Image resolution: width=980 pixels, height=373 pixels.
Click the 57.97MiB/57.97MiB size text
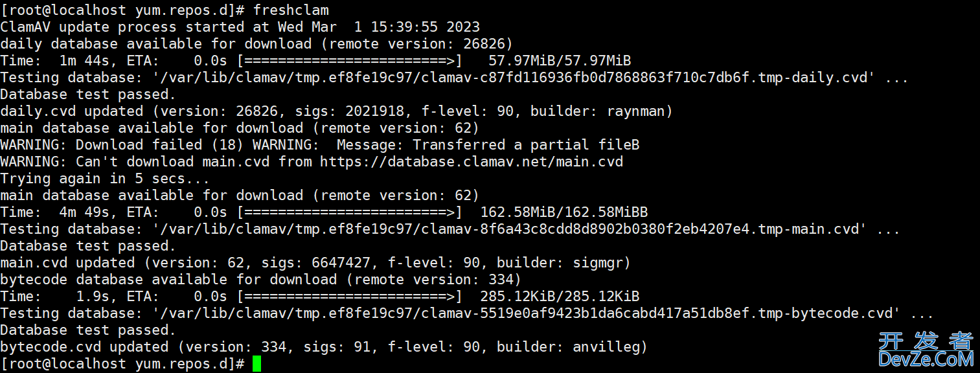(x=559, y=61)
